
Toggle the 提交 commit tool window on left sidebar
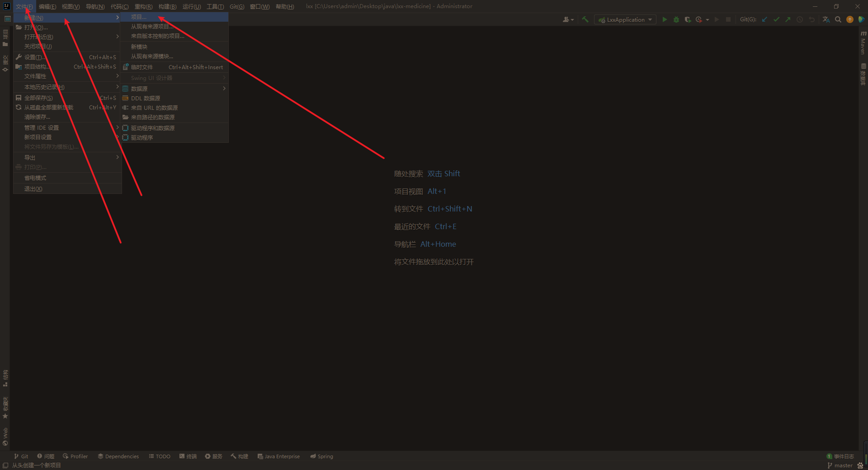click(x=5, y=63)
